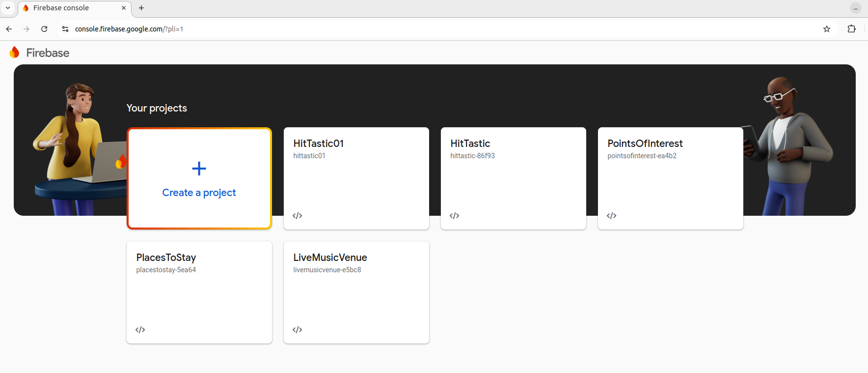This screenshot has height=373, width=868.
Task: Go back using the browser back arrow
Action: (9, 29)
